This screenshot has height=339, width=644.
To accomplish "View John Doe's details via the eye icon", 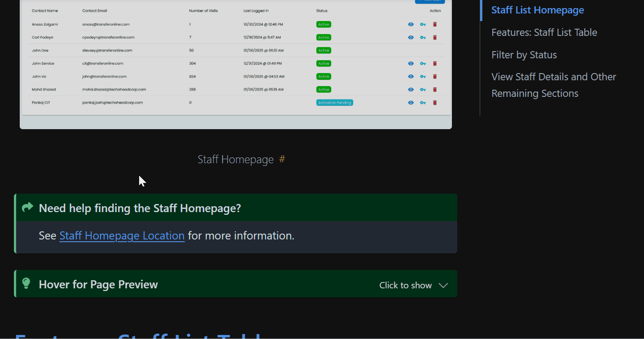I will pos(411,50).
